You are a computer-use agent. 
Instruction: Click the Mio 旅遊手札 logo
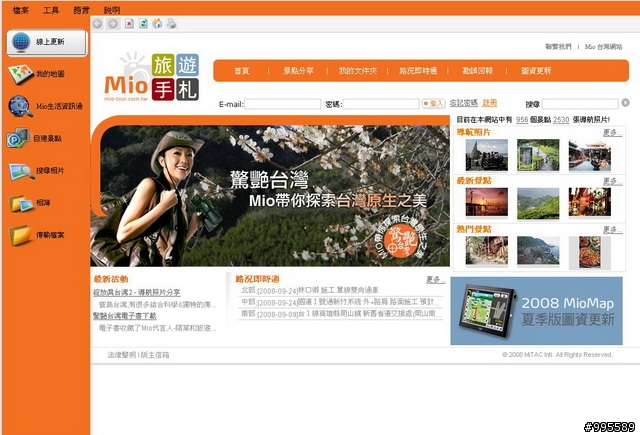click(151, 78)
